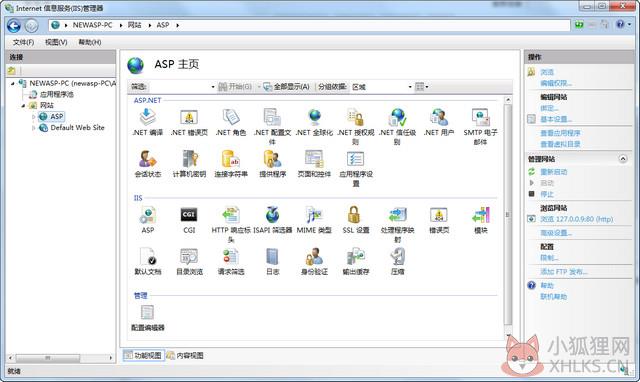640x382 pixels.
Task: Open the 模块 (modules) feature
Action: (x=481, y=220)
